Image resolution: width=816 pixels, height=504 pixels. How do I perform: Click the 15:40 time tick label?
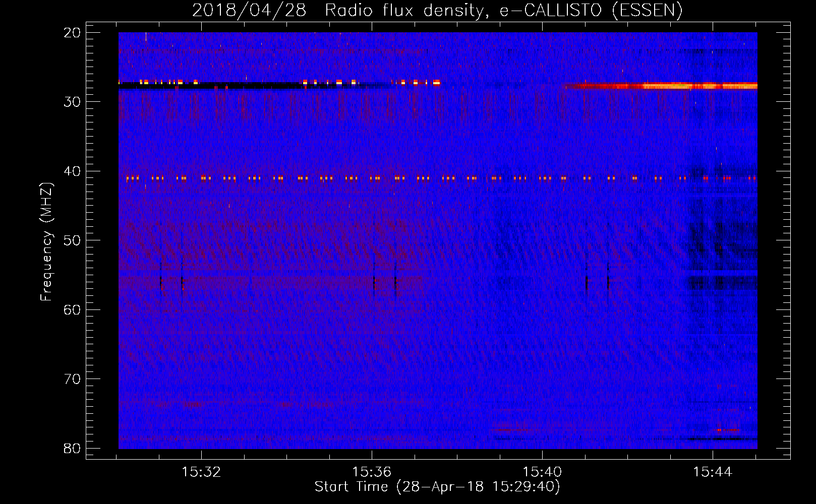tap(542, 472)
